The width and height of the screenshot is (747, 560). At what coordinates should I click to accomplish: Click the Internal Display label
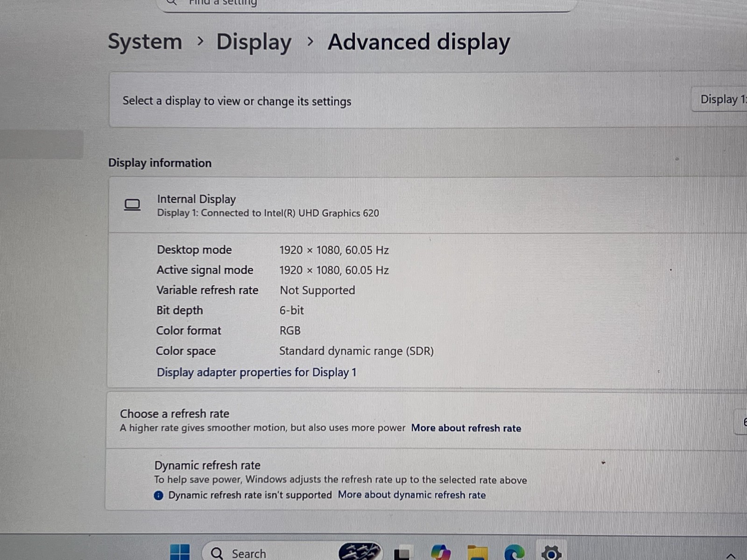pos(196,199)
